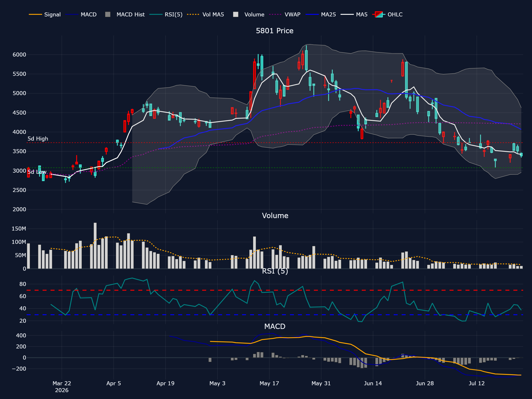Toggle VWAP purple dotted legend entry
532x399 pixels.
pos(285,14)
